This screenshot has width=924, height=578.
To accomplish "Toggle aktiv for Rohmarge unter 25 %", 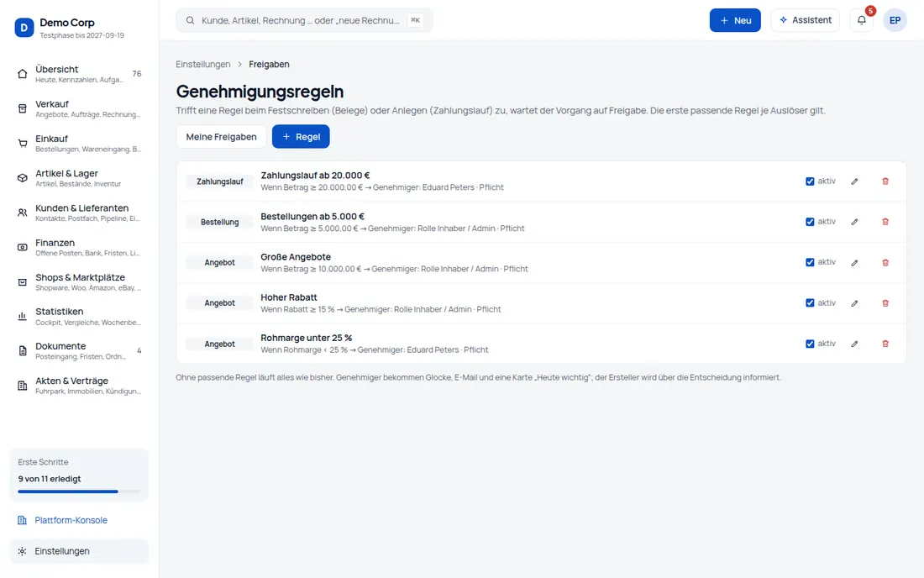I will point(810,344).
